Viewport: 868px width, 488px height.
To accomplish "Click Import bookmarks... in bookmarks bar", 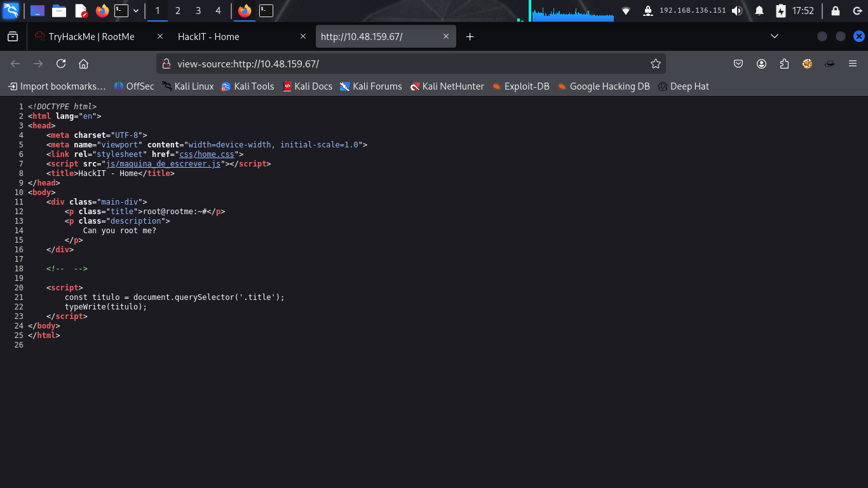I will click(57, 86).
